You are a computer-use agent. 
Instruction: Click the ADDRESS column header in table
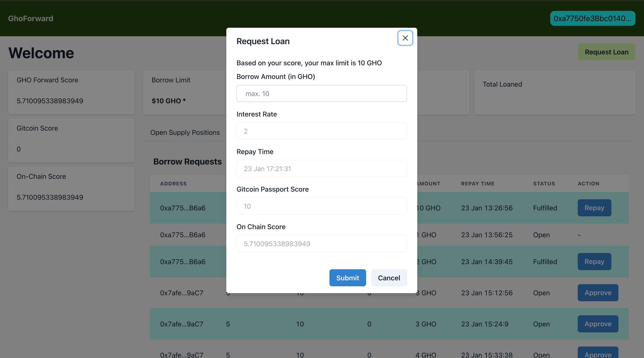click(x=173, y=183)
